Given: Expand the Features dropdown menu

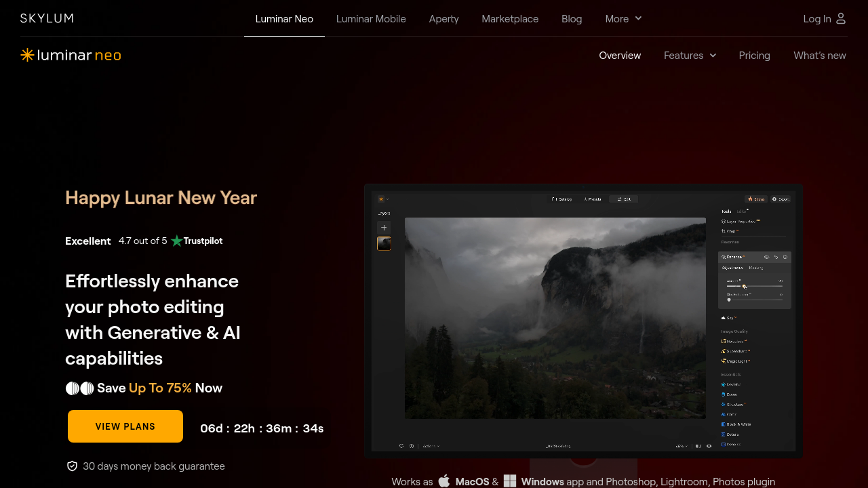Looking at the screenshot, I should click(x=690, y=56).
